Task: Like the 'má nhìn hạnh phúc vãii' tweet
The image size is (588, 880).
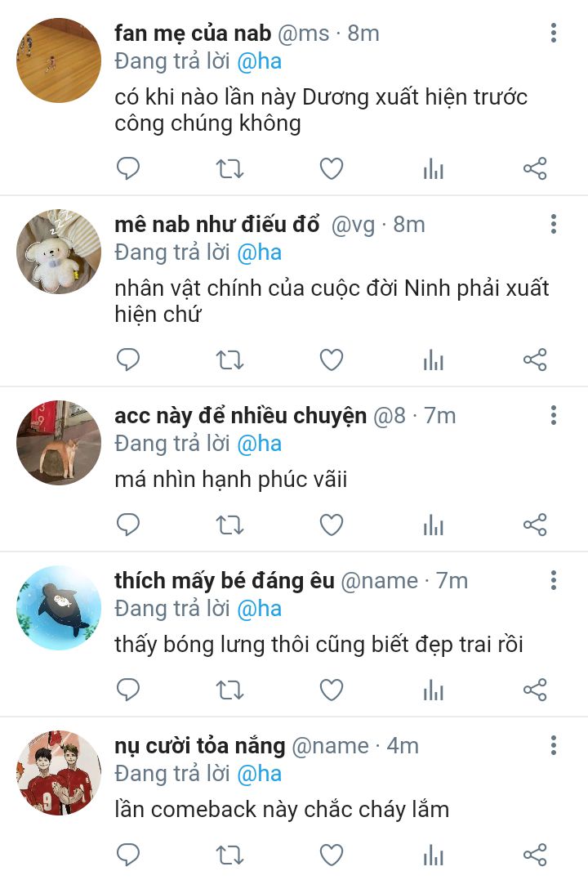Action: coord(332,525)
